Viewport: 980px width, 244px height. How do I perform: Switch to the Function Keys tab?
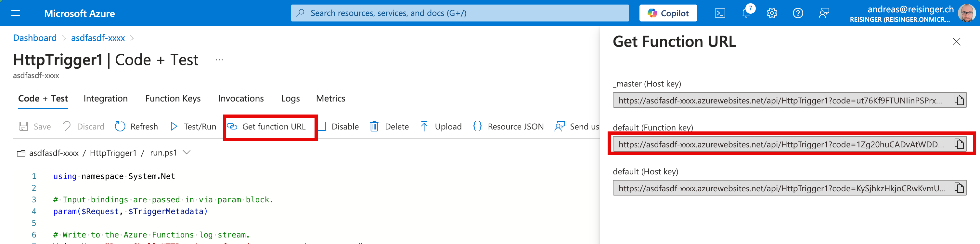pyautogui.click(x=173, y=99)
